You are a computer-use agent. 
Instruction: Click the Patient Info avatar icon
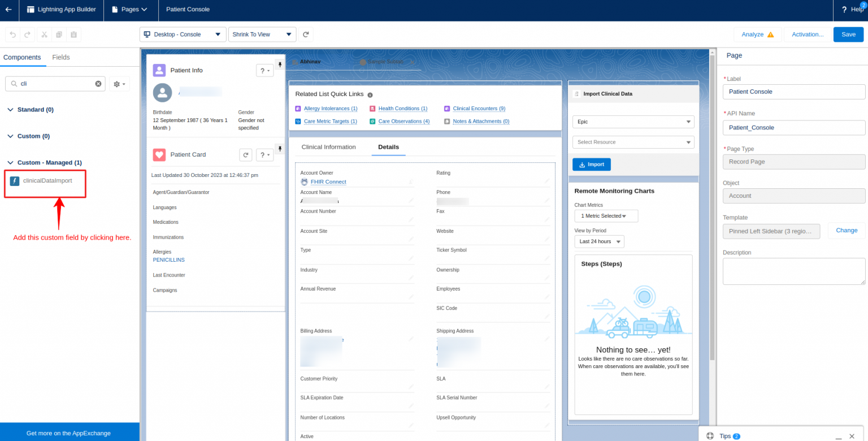pyautogui.click(x=163, y=93)
